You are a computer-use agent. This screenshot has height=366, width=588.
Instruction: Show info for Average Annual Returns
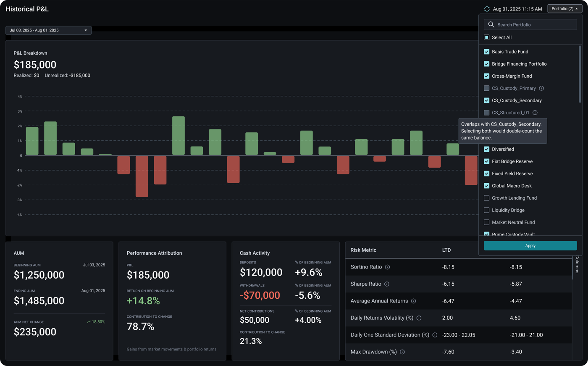pyautogui.click(x=413, y=301)
